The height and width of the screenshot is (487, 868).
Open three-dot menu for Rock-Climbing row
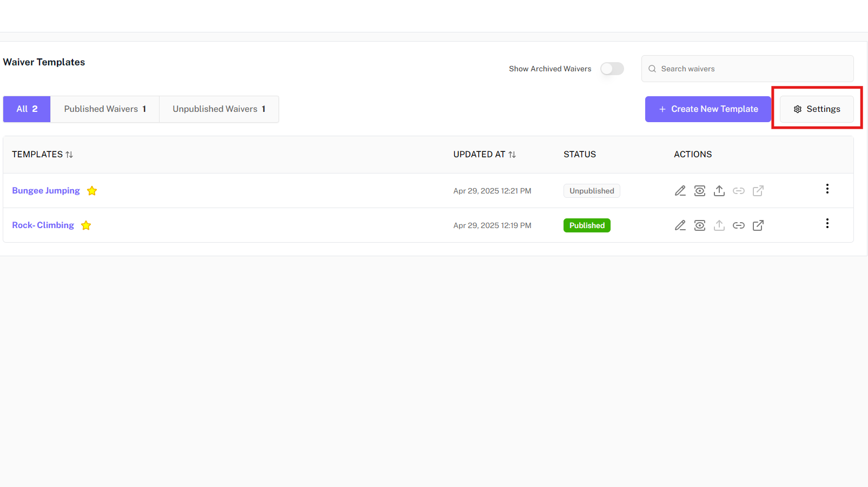tap(827, 223)
